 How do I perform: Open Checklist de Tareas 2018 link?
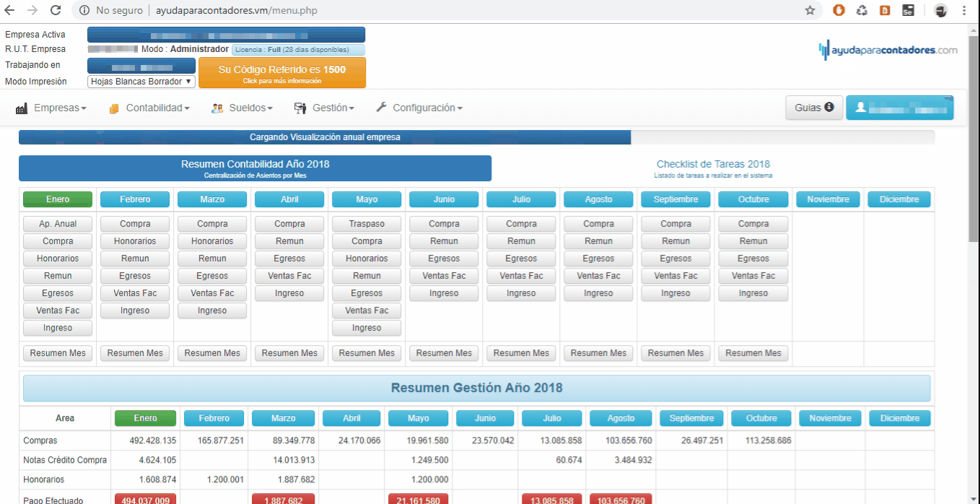pos(713,164)
